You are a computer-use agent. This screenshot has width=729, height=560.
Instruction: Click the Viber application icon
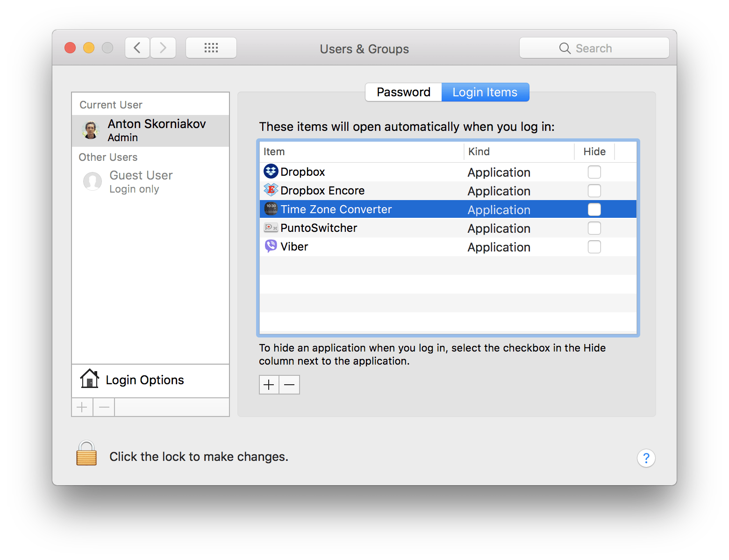270,246
